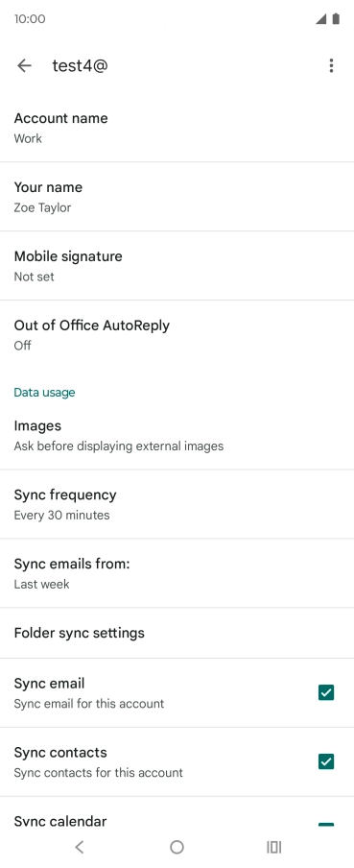Tap the back arrow in header

click(24, 66)
